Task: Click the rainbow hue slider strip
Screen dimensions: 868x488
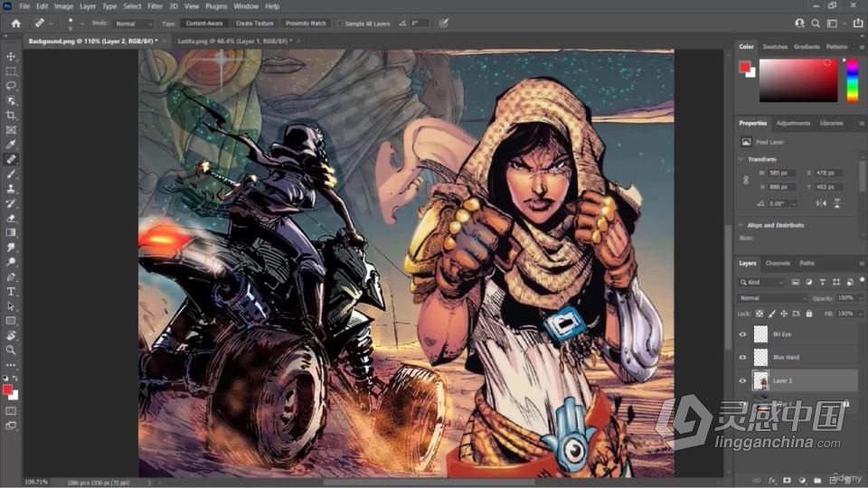Action: point(853,80)
